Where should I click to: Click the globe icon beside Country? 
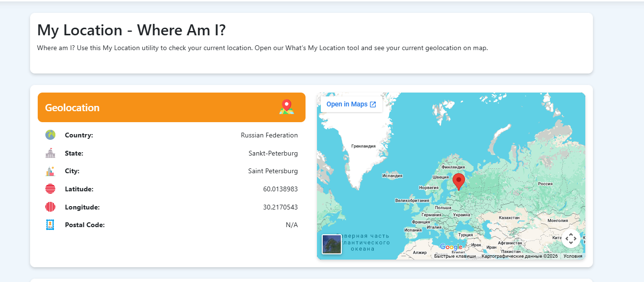click(x=50, y=135)
